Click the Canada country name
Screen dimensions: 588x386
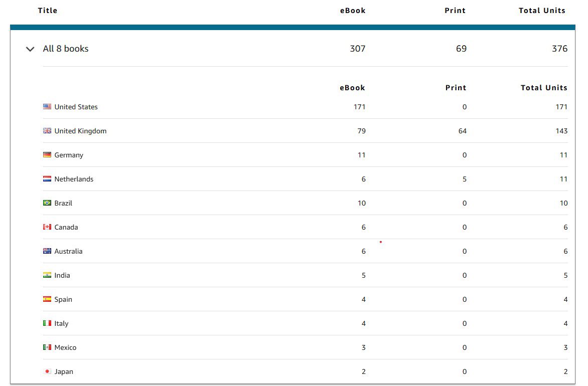tap(66, 227)
